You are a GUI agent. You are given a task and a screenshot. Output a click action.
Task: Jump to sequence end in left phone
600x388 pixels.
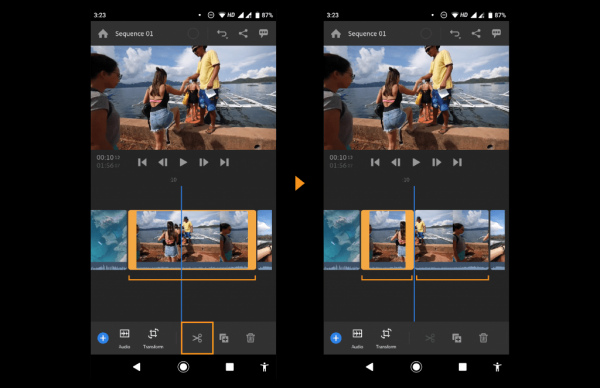click(x=225, y=162)
